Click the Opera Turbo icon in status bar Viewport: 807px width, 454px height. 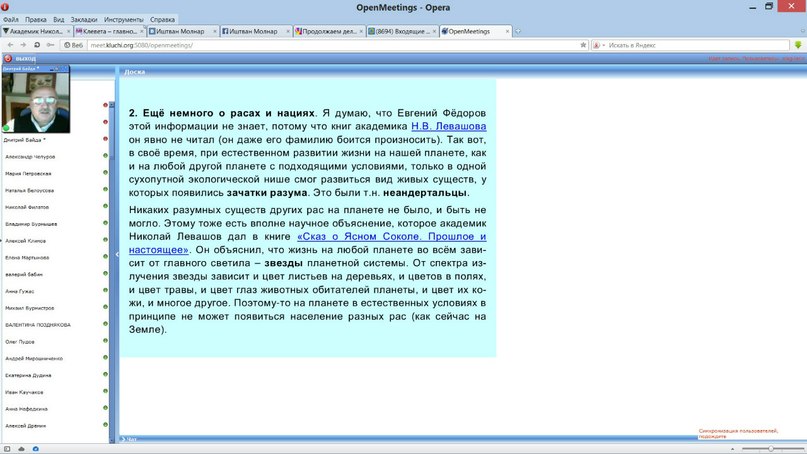(x=36, y=449)
